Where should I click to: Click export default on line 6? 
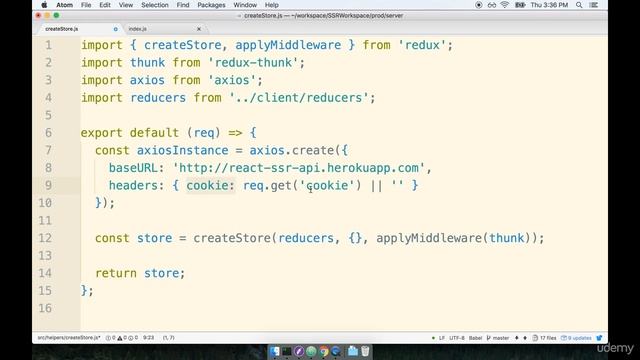point(130,133)
